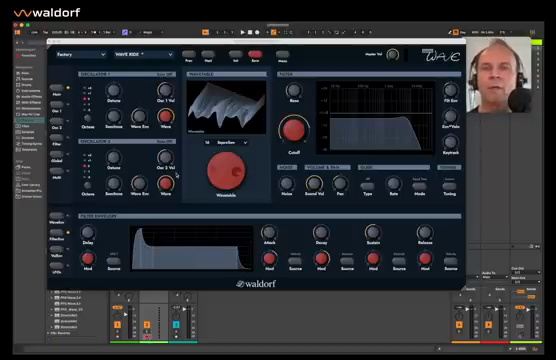556x360 pixels.
Task: Click the filter envelope Release knob
Action: [x=425, y=232]
